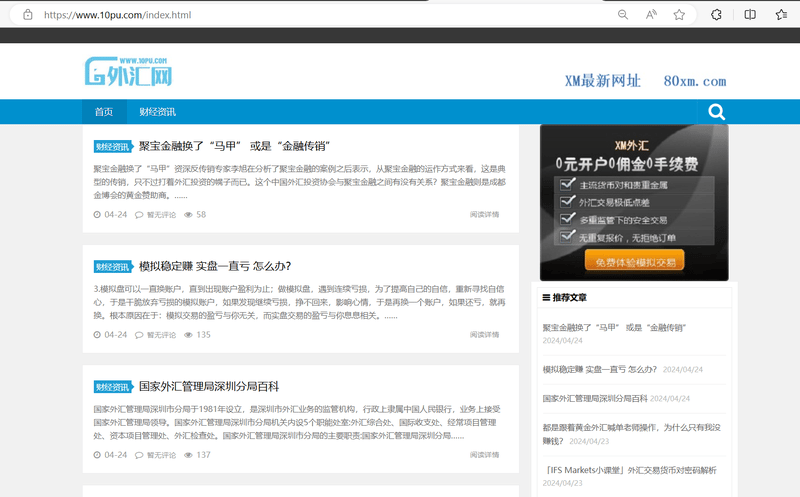800x497 pixels.
Task: Click 阅读详情 on the 国家外汇管理局 article
Action: [x=484, y=455]
